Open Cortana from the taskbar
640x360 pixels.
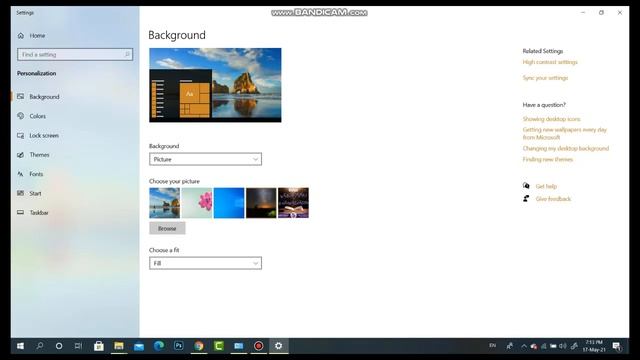coord(59,346)
